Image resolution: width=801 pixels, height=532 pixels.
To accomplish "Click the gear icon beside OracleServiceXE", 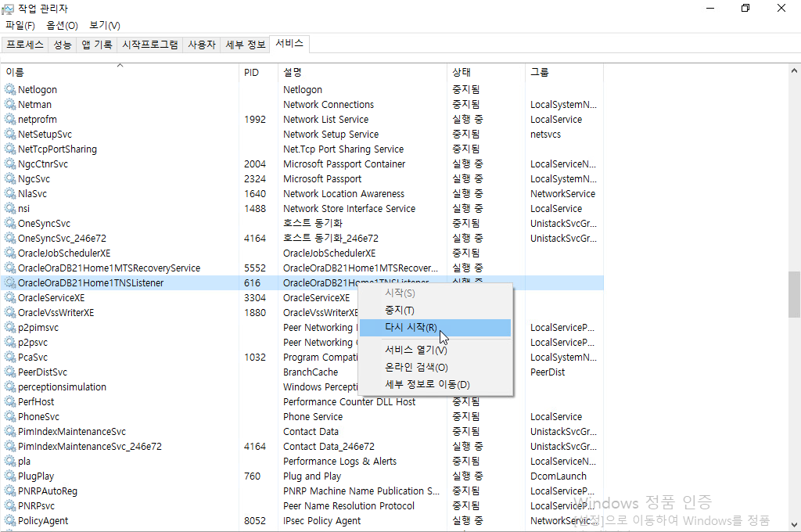I will pos(10,297).
